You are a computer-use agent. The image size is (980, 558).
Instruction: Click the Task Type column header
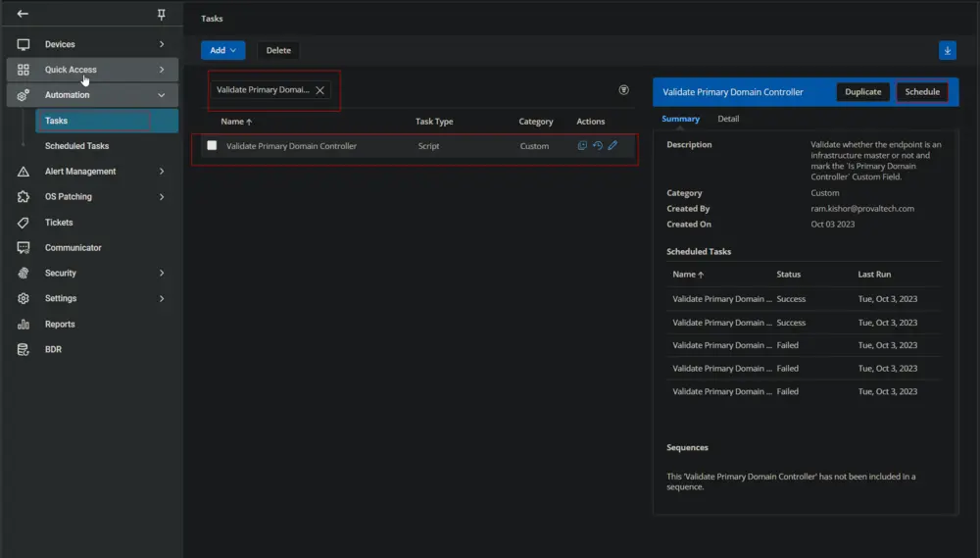(434, 122)
